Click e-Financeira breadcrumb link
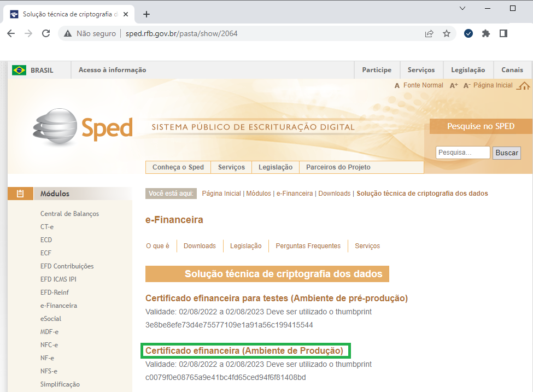 click(x=294, y=194)
